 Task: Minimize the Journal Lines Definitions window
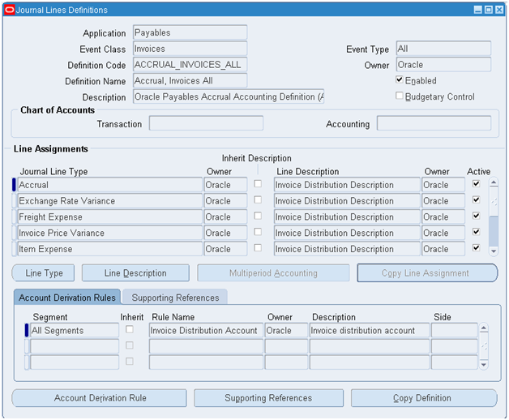pos(478,10)
